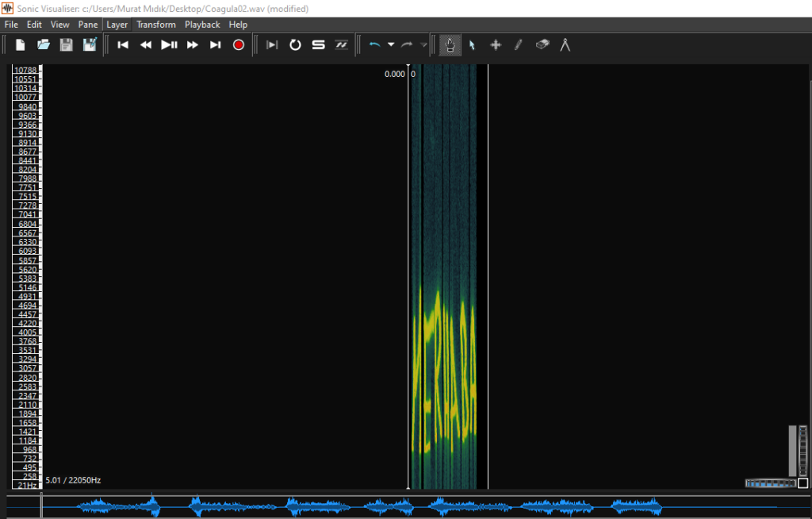Open the Undo history dropdown arrow
The width and height of the screenshot is (812, 519).
[x=391, y=45]
